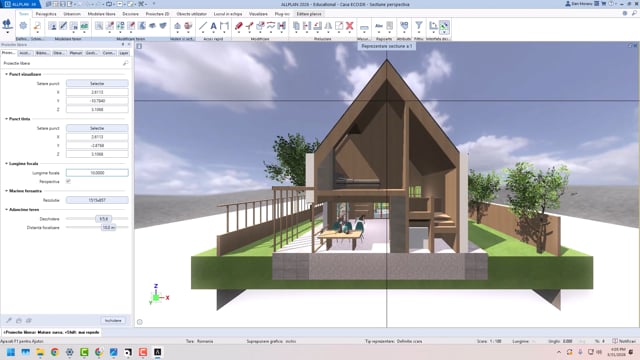640x360 pixels.
Task: Click the magnifier search icon in the Proiectie libera panel
Action: coord(125,63)
